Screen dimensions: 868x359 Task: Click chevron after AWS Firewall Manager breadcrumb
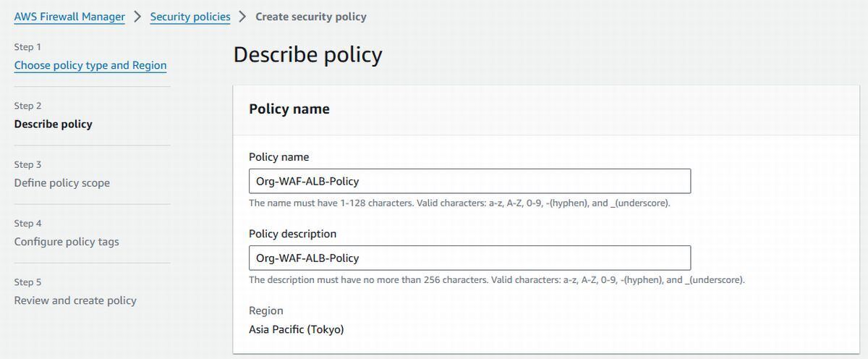137,17
